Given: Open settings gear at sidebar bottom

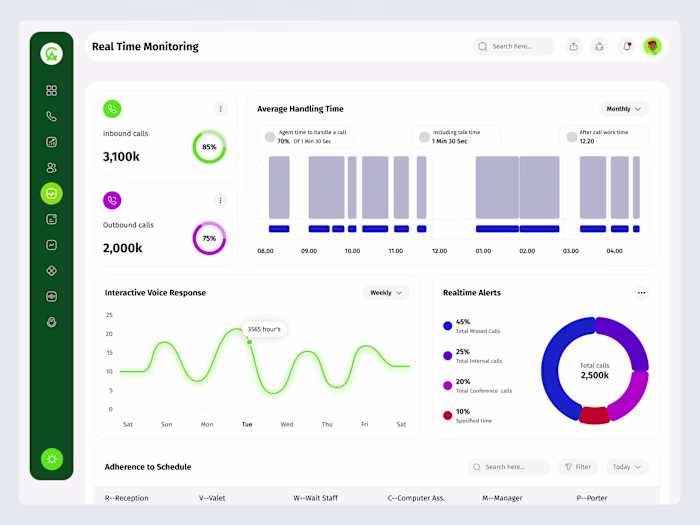Looking at the screenshot, I should point(52,459).
